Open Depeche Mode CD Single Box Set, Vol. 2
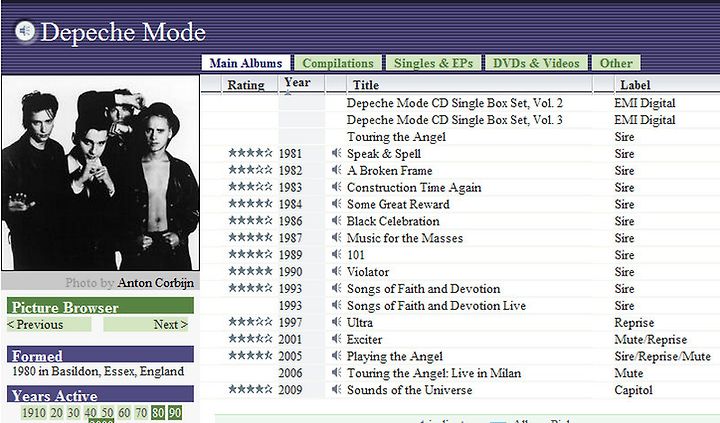 tap(455, 103)
